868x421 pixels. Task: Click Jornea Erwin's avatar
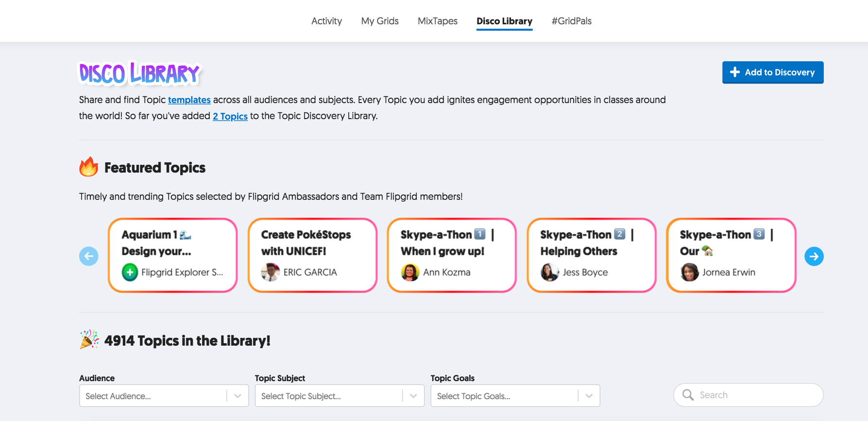[x=689, y=272]
